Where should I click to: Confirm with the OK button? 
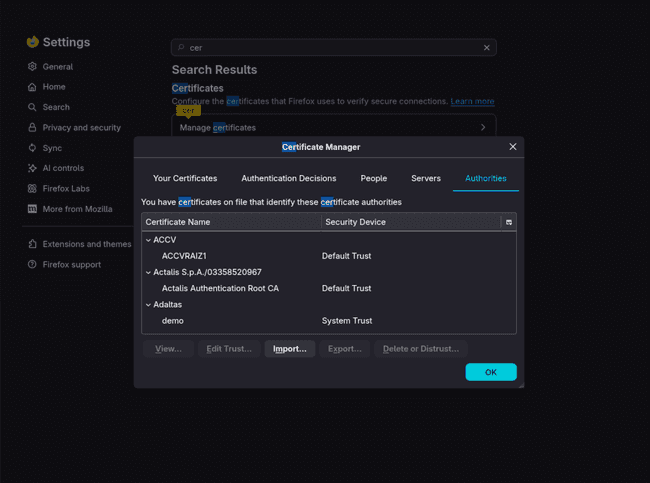[x=491, y=372]
